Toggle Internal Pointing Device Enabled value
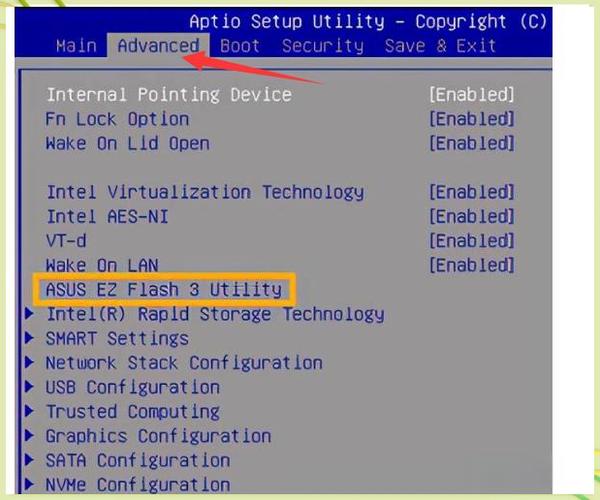 [x=471, y=95]
